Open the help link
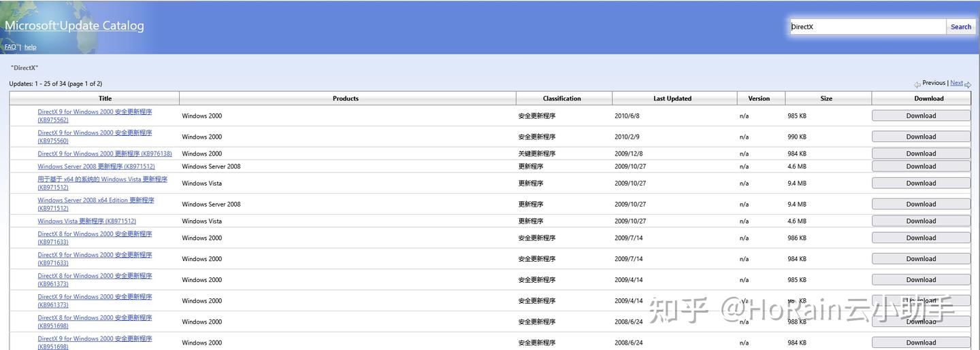The image size is (980, 350). pos(30,47)
